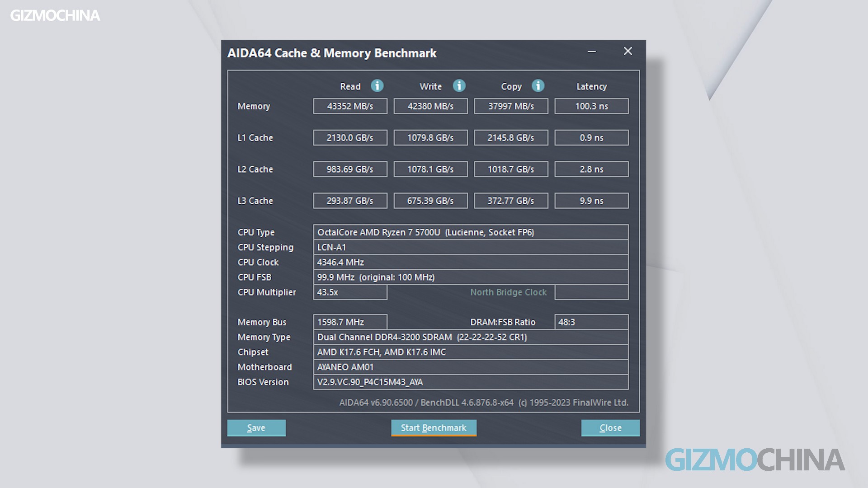Click the L1 Cache row label
This screenshot has height=488, width=868.
click(x=255, y=138)
